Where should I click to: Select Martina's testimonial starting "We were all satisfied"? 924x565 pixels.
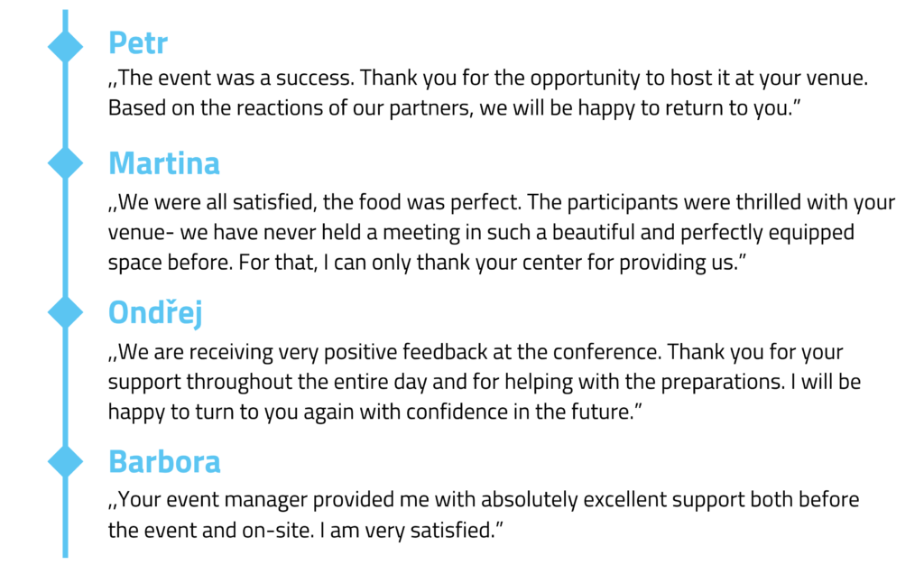click(502, 232)
